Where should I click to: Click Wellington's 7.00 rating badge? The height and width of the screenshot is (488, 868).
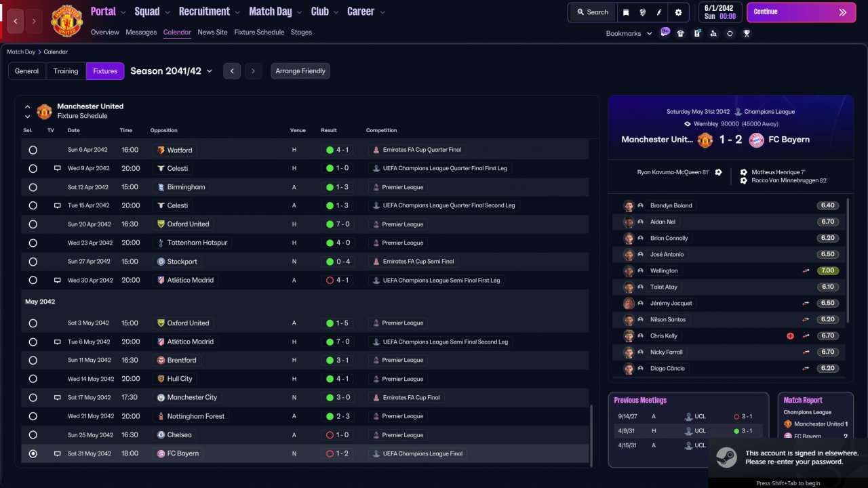click(827, 271)
